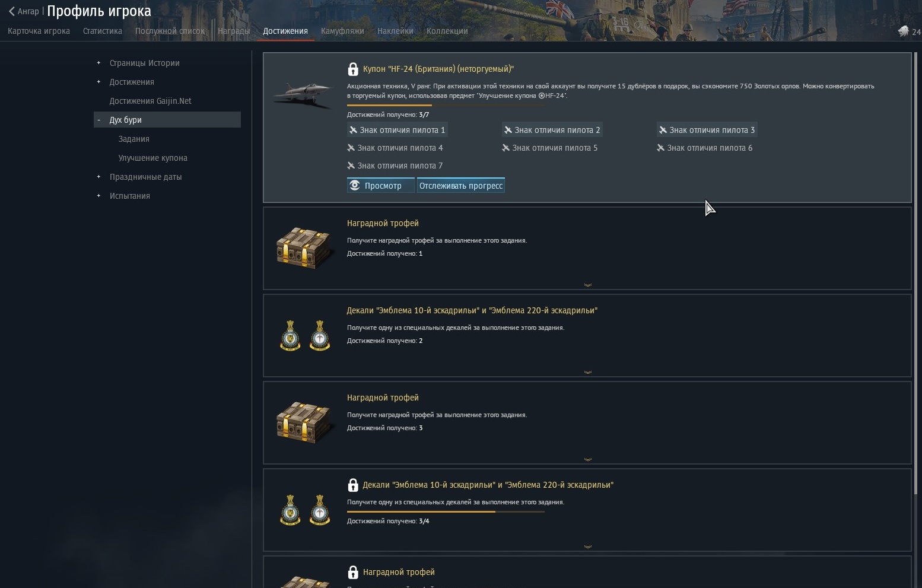The width and height of the screenshot is (922, 588).
Task: Click the lock icon on bottom Наградной трофей
Action: 353,572
